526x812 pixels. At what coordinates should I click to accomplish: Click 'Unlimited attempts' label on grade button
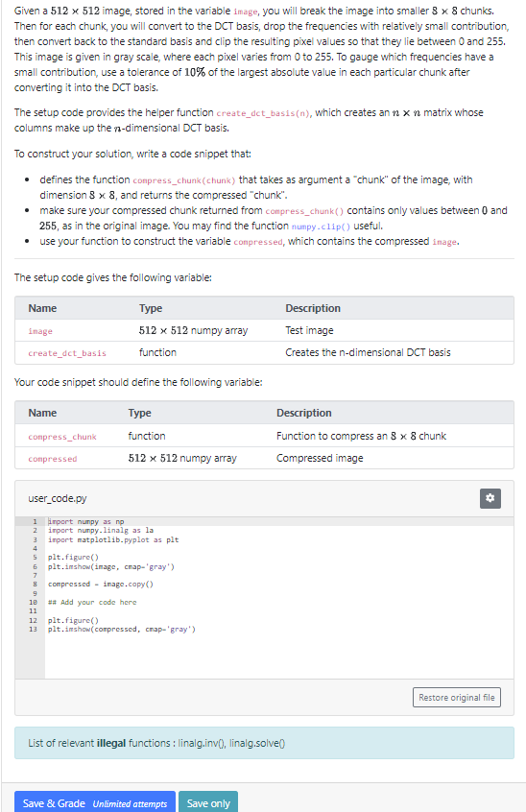click(x=130, y=803)
